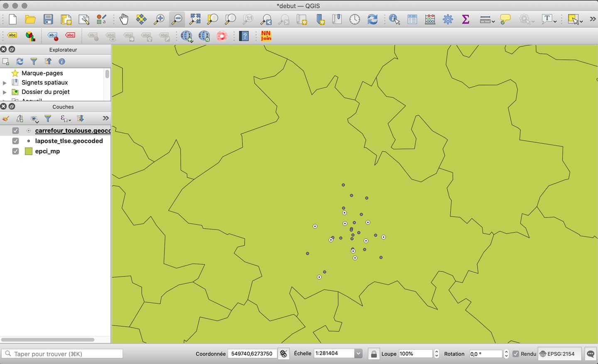Show statistical summary sigma icon
598x364 pixels.
[466, 19]
